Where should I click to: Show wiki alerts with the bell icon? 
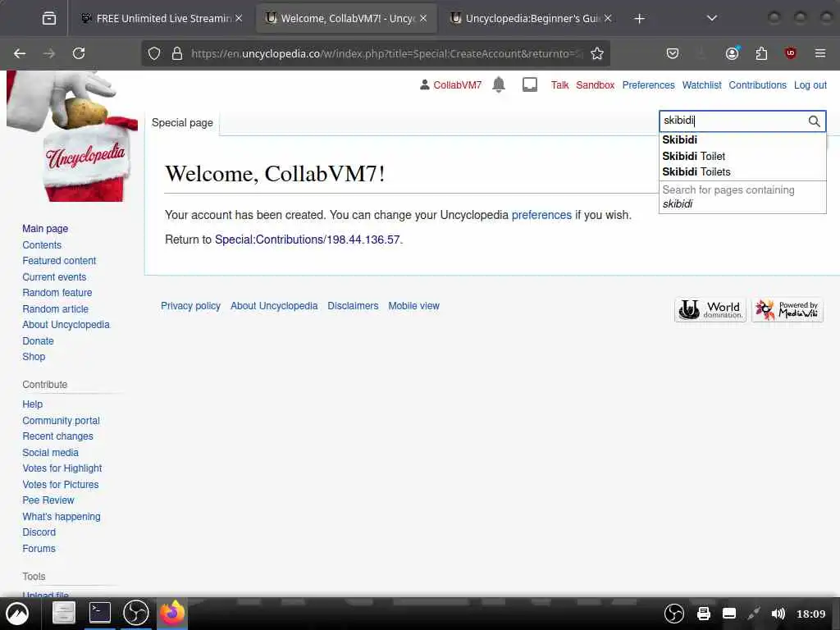[499, 84]
